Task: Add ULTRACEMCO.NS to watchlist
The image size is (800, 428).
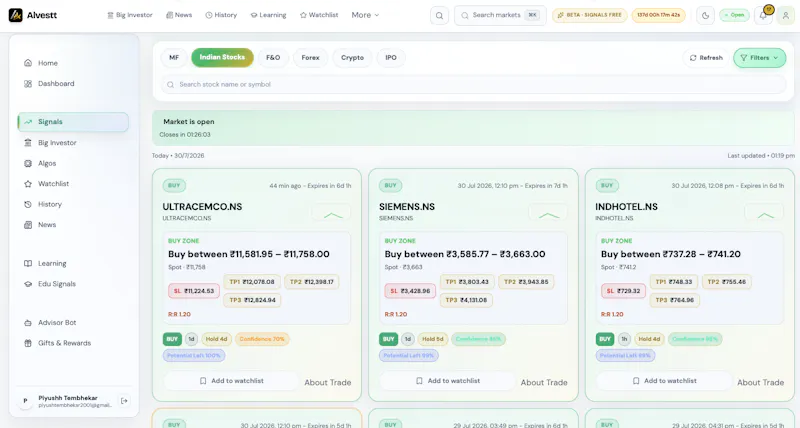Action: click(x=232, y=381)
